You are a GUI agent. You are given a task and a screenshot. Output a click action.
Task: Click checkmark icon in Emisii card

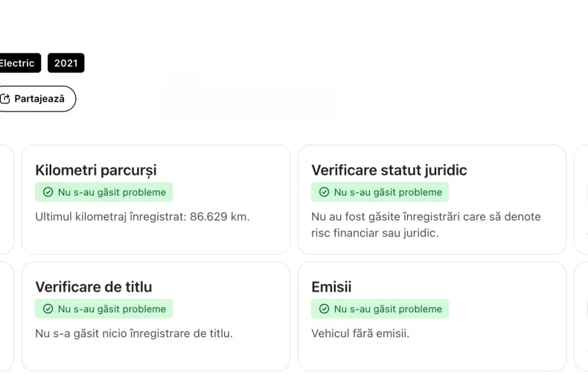[x=324, y=309]
